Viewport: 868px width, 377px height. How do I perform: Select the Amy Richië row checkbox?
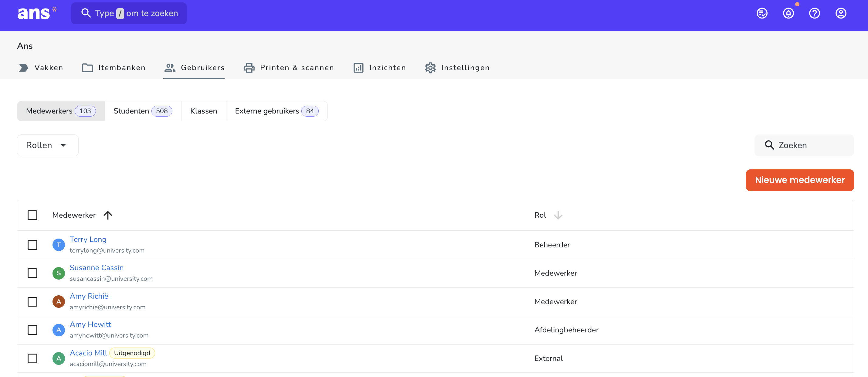[32, 301]
